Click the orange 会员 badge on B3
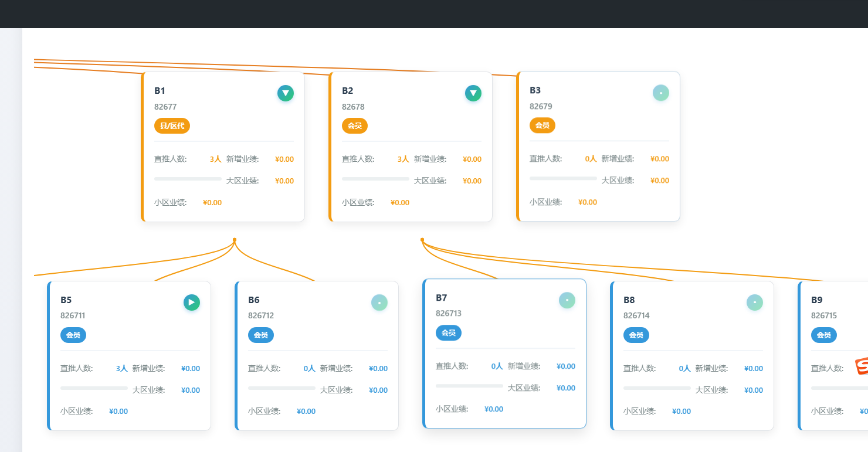The height and width of the screenshot is (452, 868). click(542, 125)
